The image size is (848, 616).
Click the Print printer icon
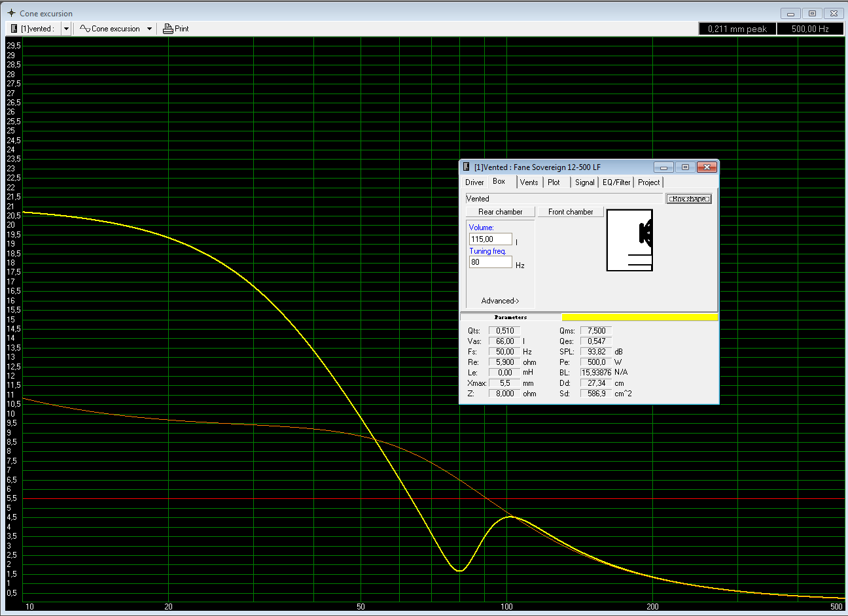click(168, 29)
